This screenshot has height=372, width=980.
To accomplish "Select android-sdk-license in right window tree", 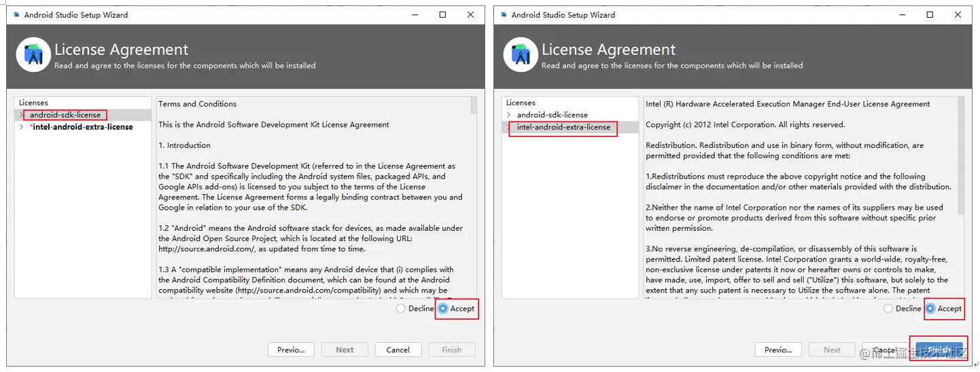I will point(553,115).
